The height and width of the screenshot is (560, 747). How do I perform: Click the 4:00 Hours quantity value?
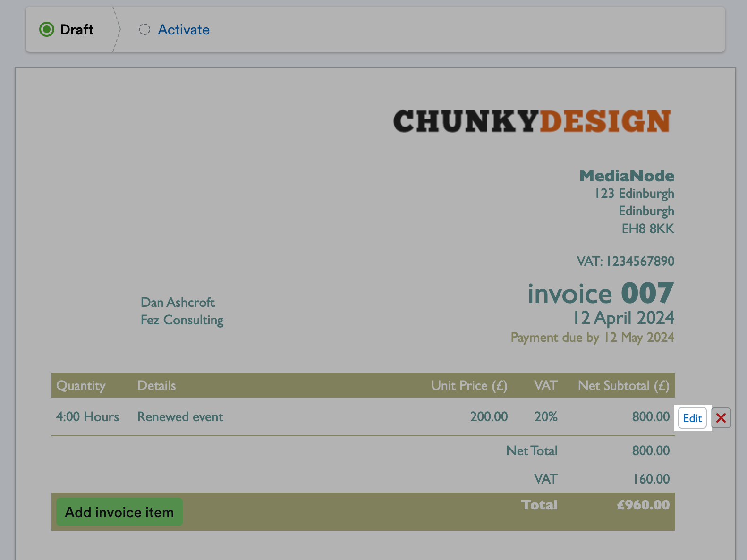[87, 417]
